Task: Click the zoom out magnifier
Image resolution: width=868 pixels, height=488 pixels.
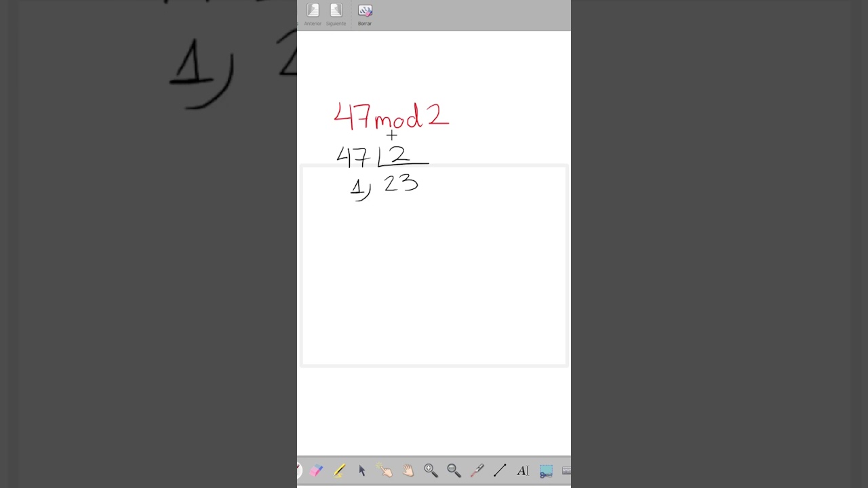Action: click(x=454, y=470)
